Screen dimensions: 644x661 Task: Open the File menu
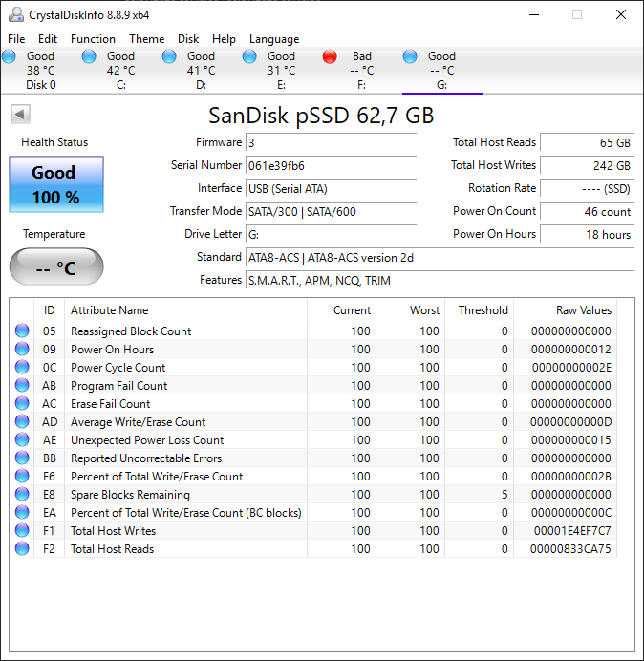16,39
